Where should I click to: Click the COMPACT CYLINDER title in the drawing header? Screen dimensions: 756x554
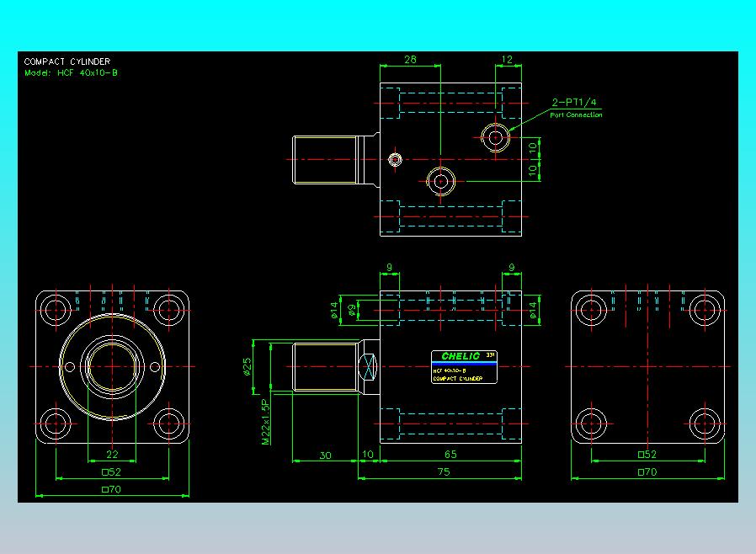click(67, 61)
